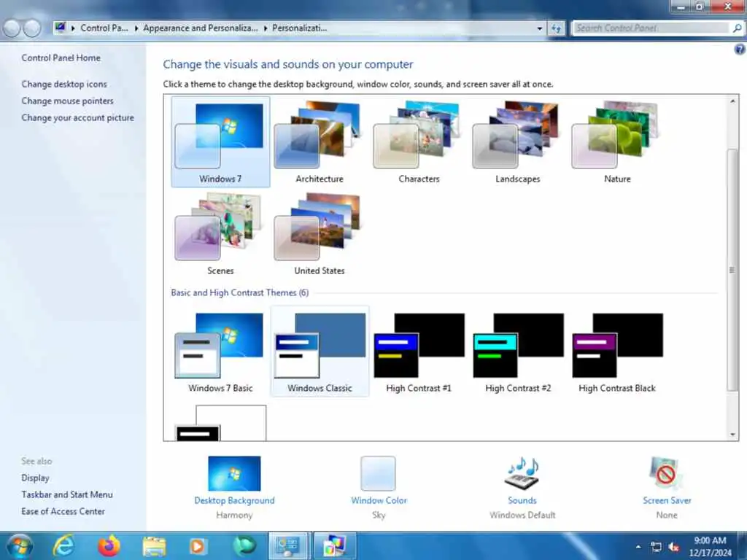Open Sounds settings icon
The width and height of the screenshot is (747, 560).
click(x=522, y=473)
